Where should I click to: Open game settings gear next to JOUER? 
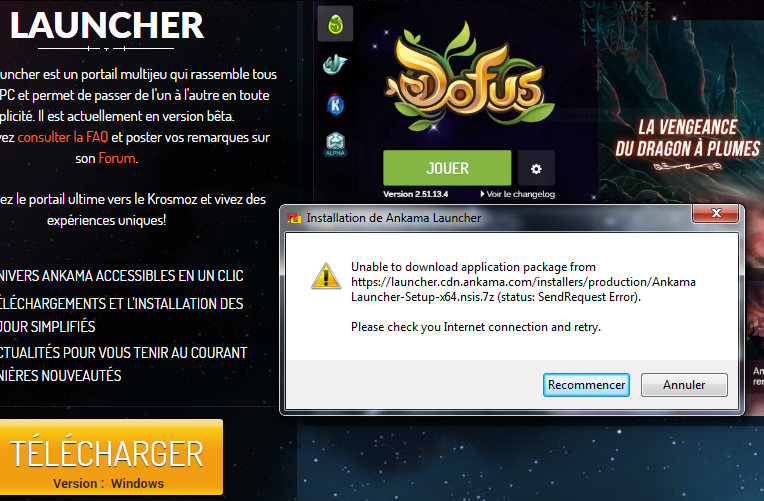coord(536,169)
